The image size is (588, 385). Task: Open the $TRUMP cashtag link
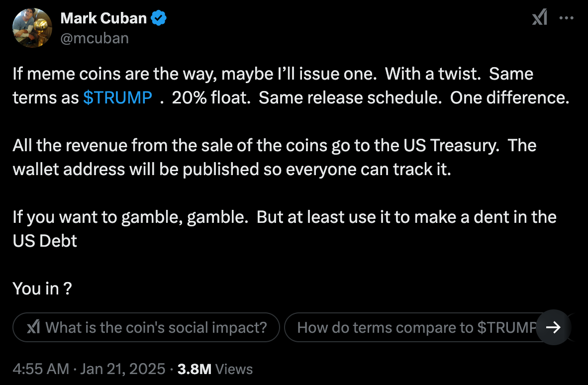coord(118,97)
